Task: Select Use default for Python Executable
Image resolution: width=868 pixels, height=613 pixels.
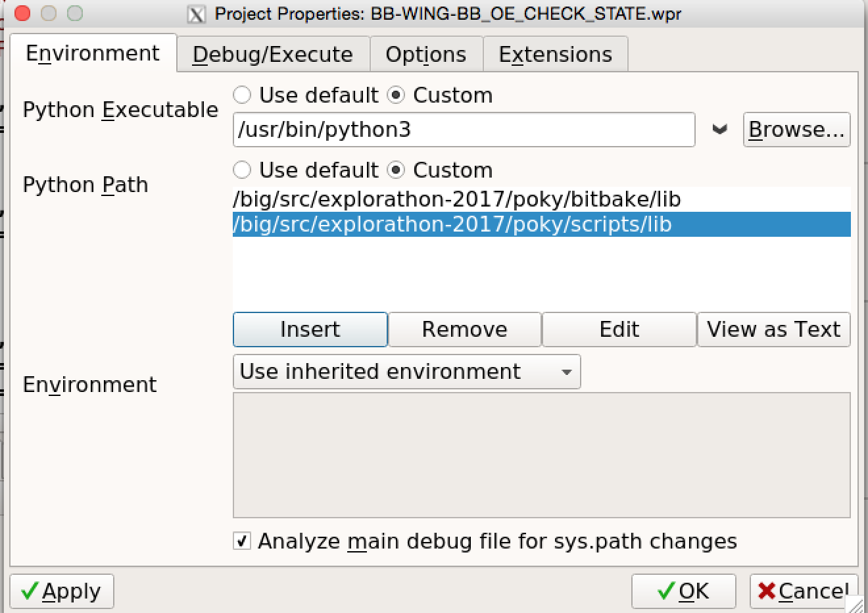Action: (243, 95)
